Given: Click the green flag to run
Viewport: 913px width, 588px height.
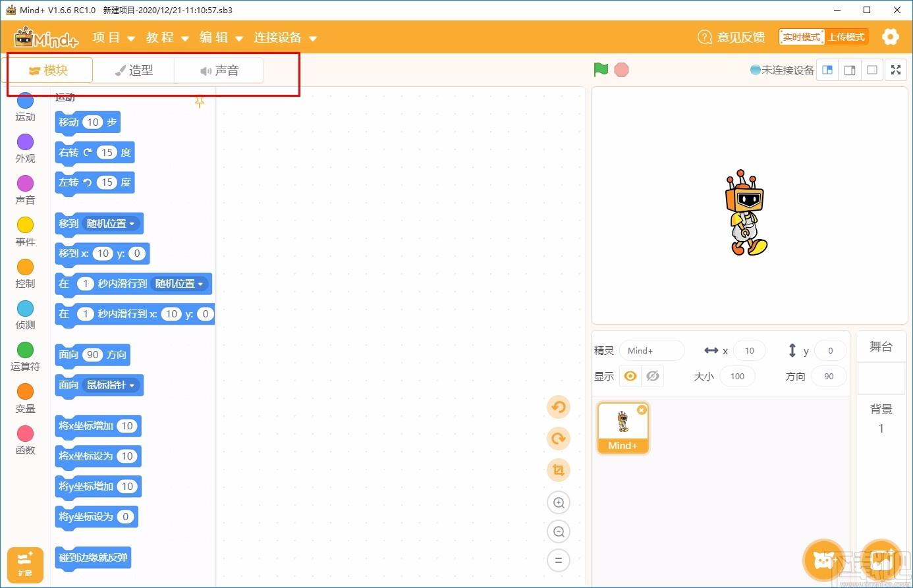Looking at the screenshot, I should pyautogui.click(x=601, y=70).
